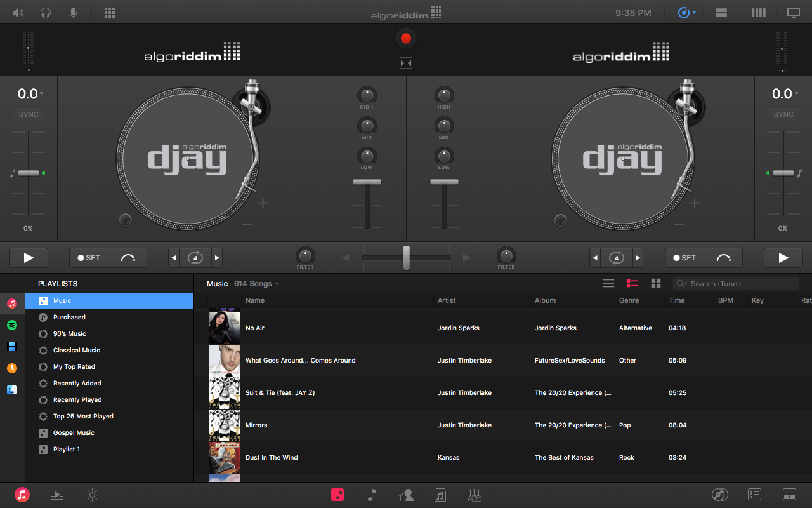Browse by genres guitars icon in bottom bar
This screenshot has width=812, height=508.
point(475,495)
